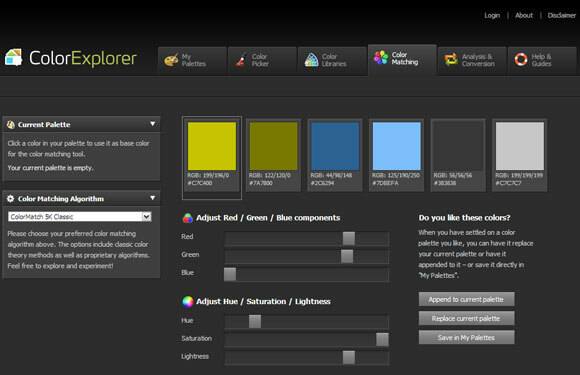Select the light gray #C7C7C7 swatch

coord(520,146)
